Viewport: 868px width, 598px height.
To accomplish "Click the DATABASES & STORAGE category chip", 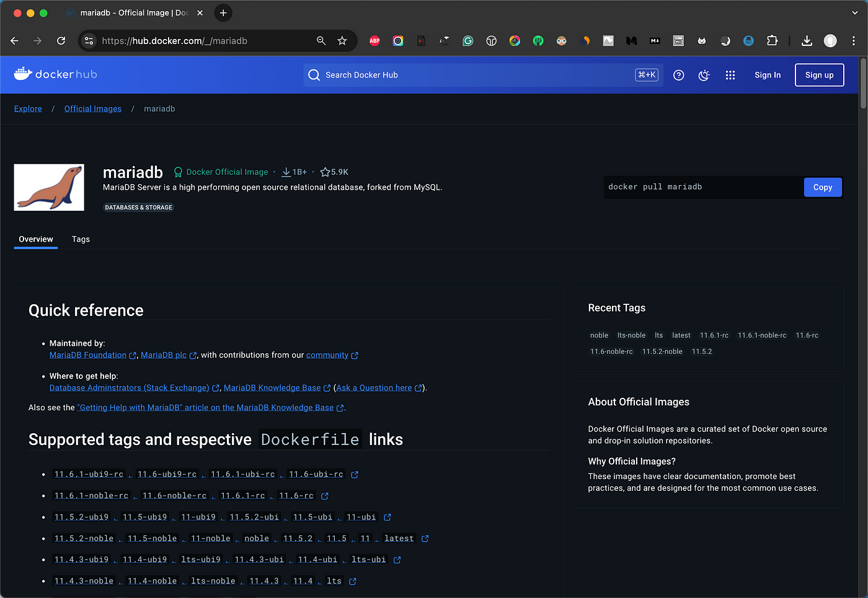I will (139, 208).
